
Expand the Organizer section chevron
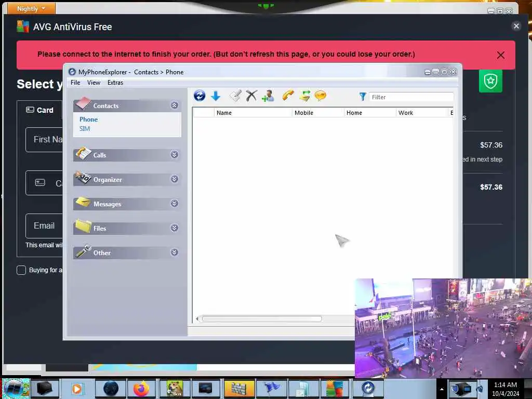(175, 179)
